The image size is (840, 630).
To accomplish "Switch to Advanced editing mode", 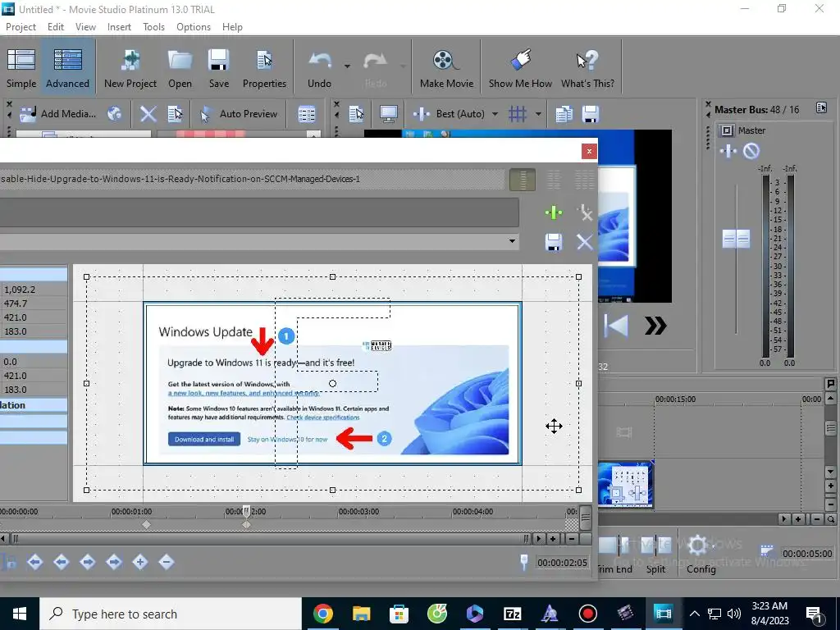I will pyautogui.click(x=67, y=67).
